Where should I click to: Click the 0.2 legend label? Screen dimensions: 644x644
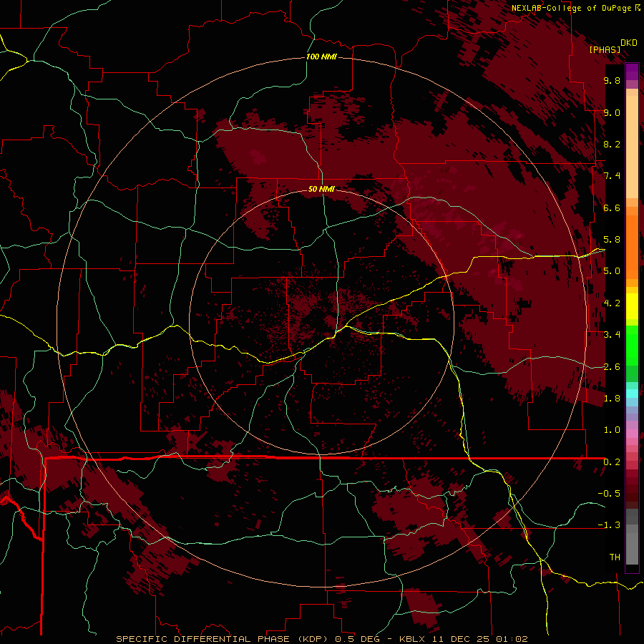612,462
